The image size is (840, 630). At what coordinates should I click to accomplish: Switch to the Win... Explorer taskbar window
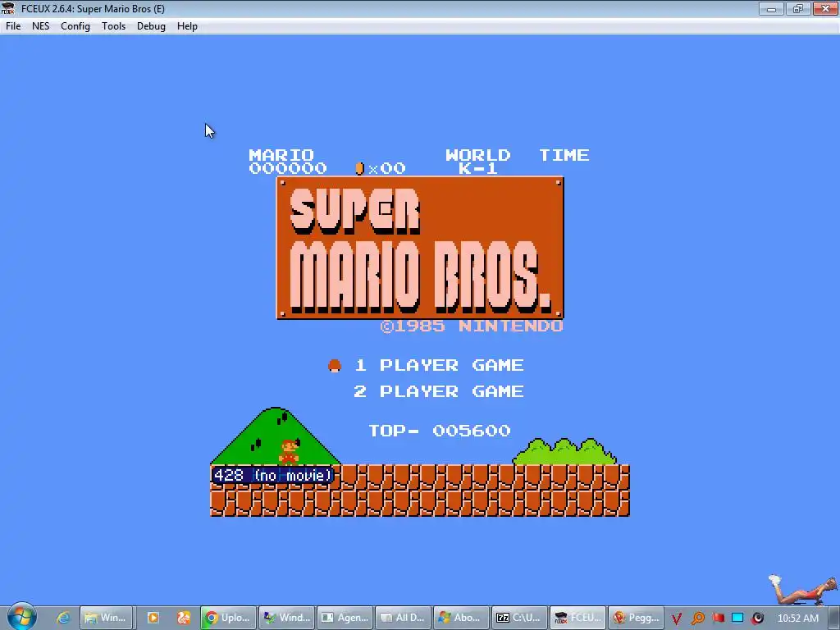tap(106, 618)
